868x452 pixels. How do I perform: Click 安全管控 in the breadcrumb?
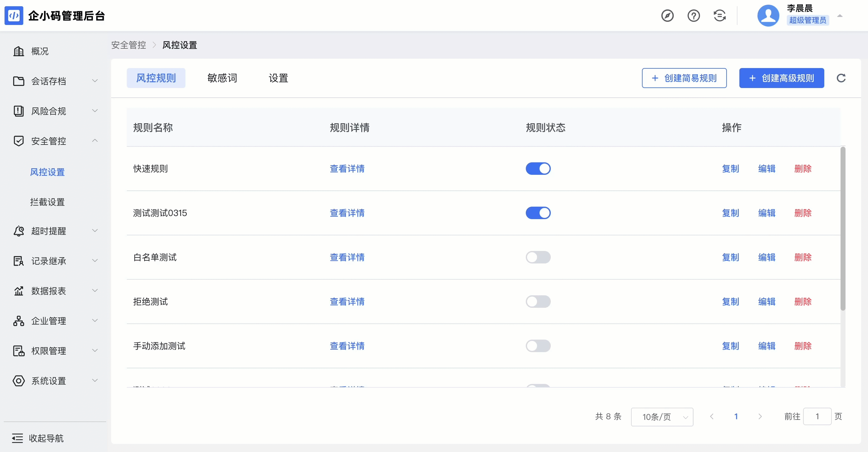pos(129,45)
